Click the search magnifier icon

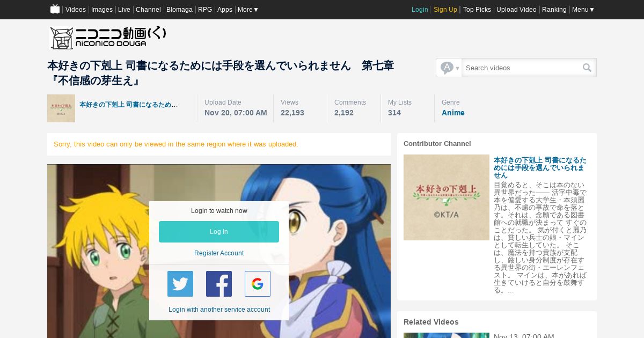click(587, 68)
